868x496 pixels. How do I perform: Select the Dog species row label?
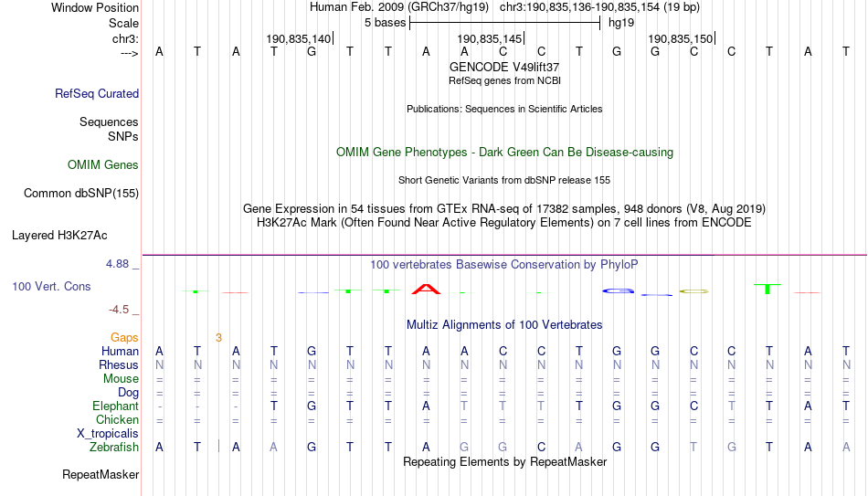tap(128, 393)
